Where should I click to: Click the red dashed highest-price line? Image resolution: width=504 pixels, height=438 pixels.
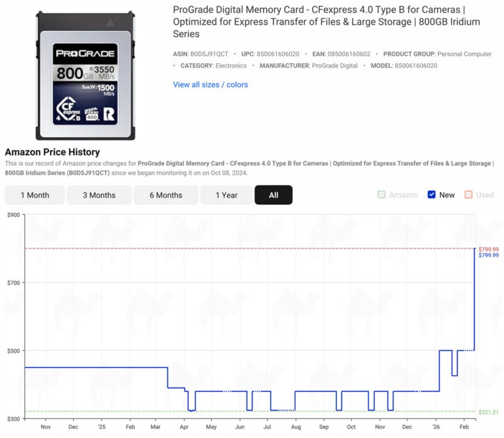(252, 249)
